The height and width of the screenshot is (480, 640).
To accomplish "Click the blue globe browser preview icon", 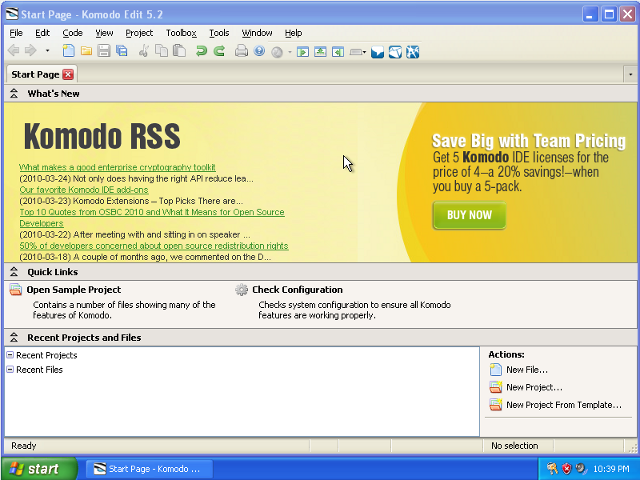I will [x=259, y=51].
